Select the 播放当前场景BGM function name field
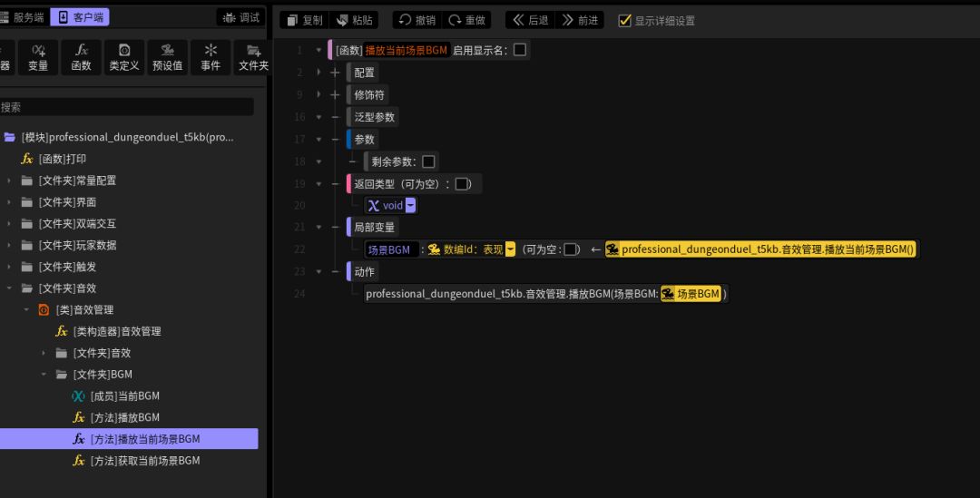This screenshot has width=980, height=498. tap(407, 50)
